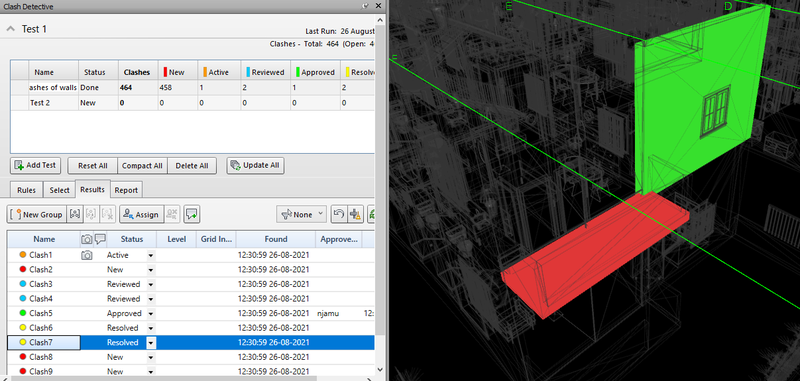This screenshot has width=800, height=381.
Task: Sort results by the Name column
Action: (x=44, y=239)
